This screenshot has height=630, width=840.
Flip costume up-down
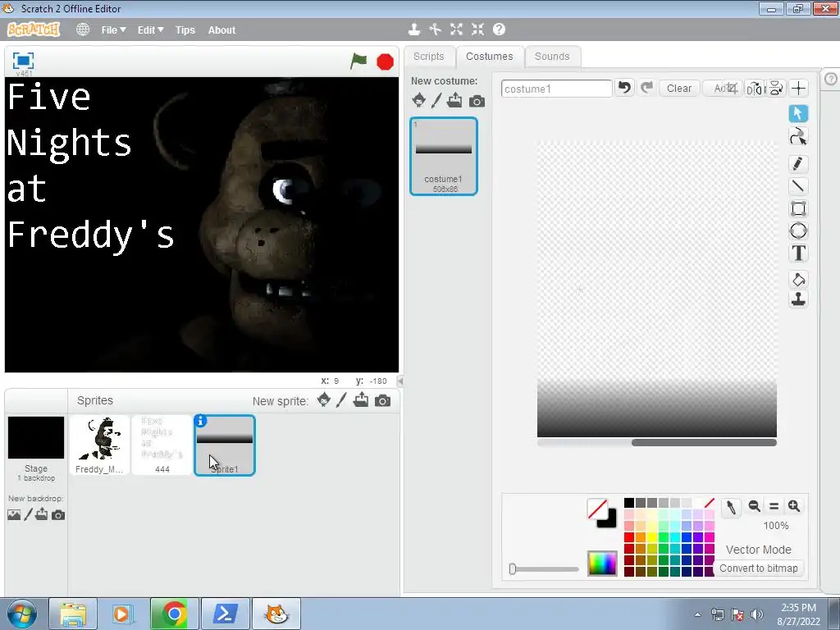click(x=776, y=89)
